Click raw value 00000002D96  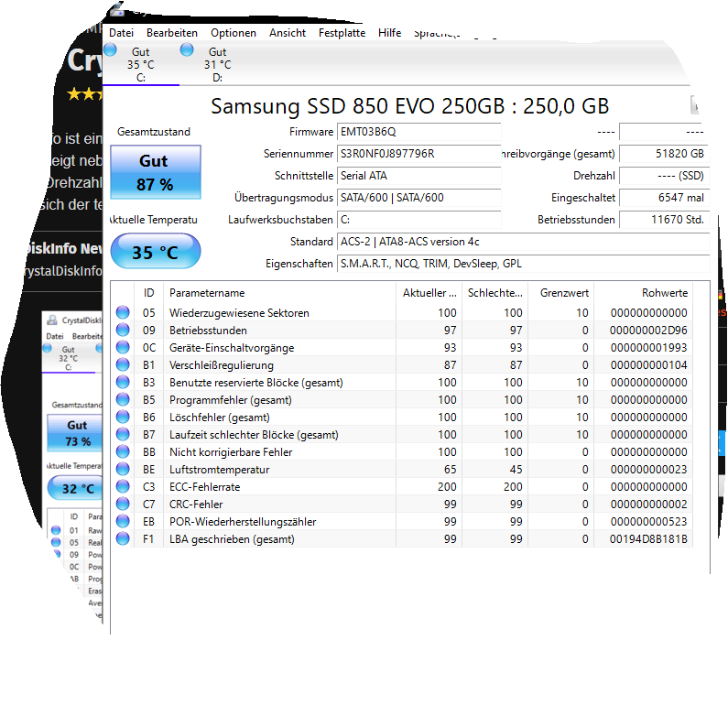648,331
